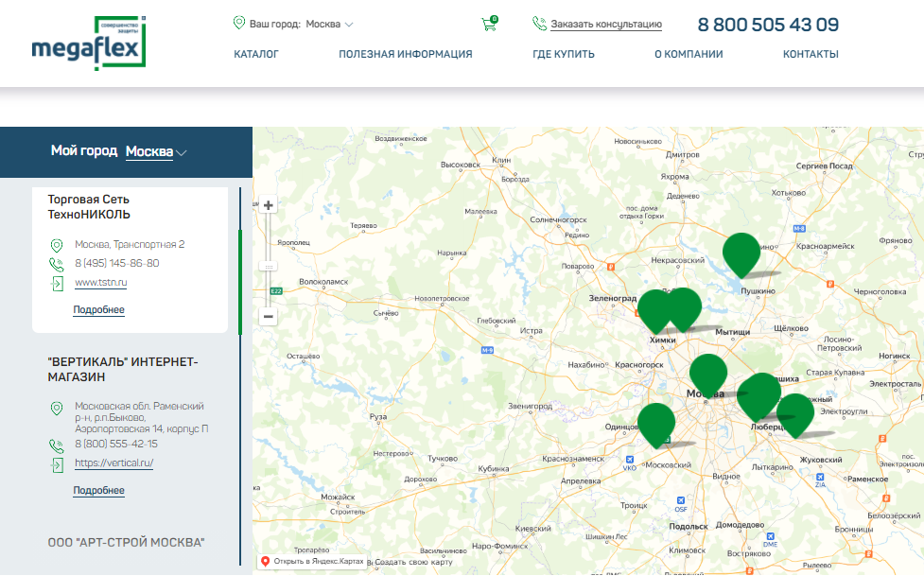The height and width of the screenshot is (576, 924).
Task: Select the green marker near Одинцово
Action: coord(656,425)
